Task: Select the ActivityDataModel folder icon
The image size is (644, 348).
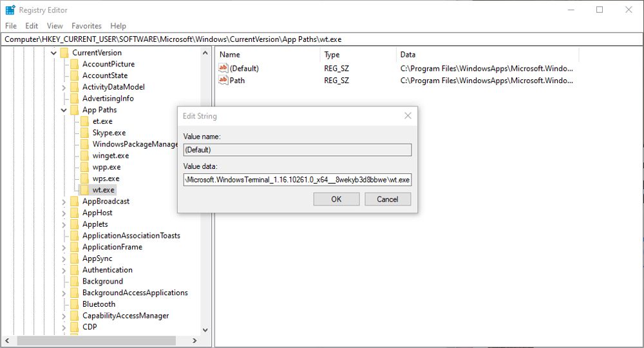Action: pos(74,87)
